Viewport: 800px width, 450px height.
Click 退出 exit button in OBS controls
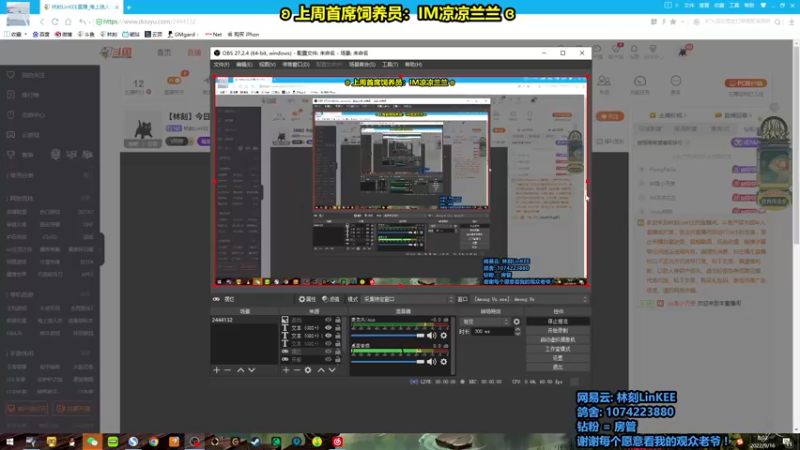point(558,367)
